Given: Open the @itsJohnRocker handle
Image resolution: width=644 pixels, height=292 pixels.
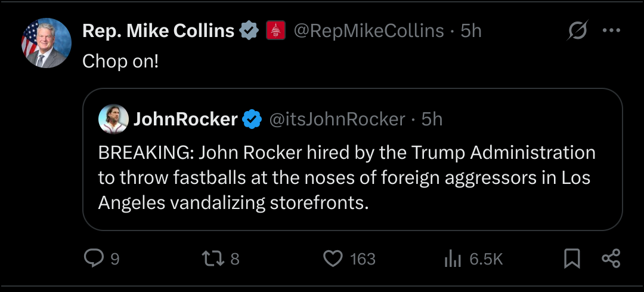Looking at the screenshot, I should [338, 119].
